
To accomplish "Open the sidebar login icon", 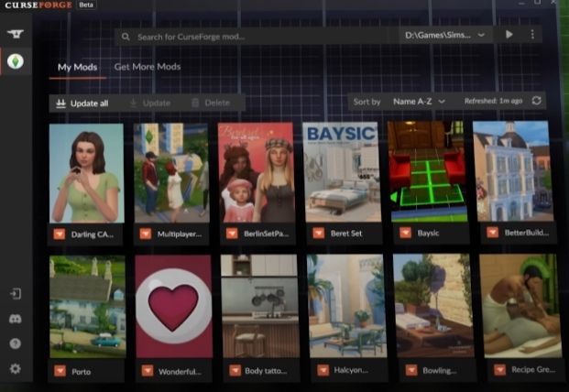I will coord(16,294).
